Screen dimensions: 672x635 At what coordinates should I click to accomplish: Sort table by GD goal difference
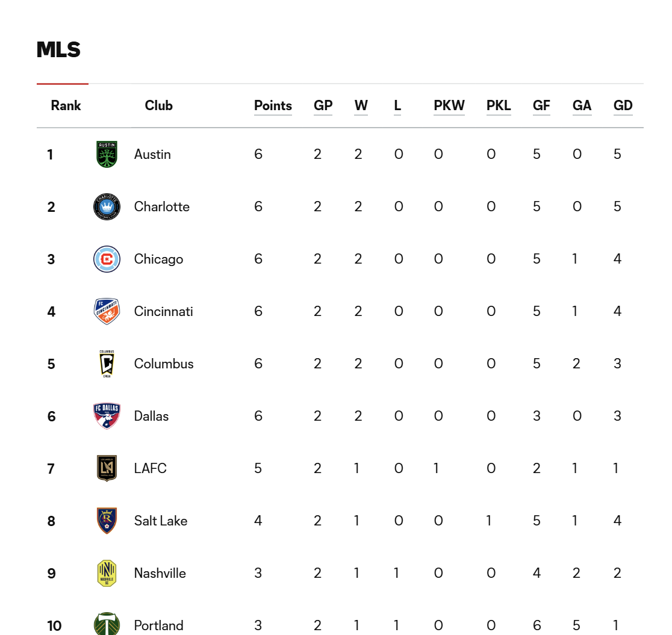(x=623, y=105)
